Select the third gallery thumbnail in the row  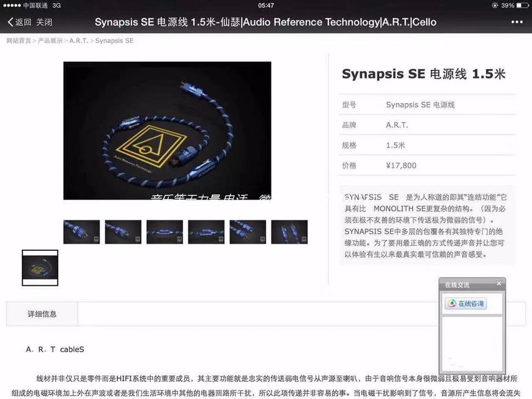click(x=164, y=232)
